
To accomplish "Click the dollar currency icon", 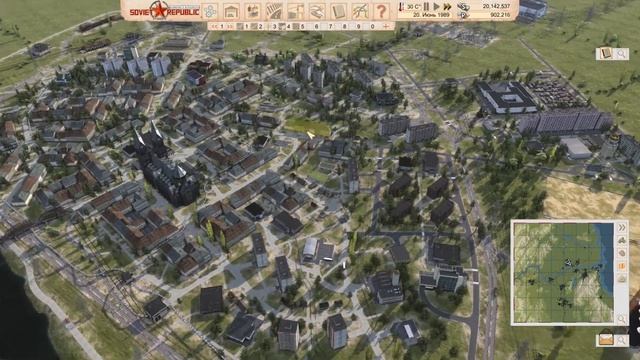I will [x=463, y=15].
